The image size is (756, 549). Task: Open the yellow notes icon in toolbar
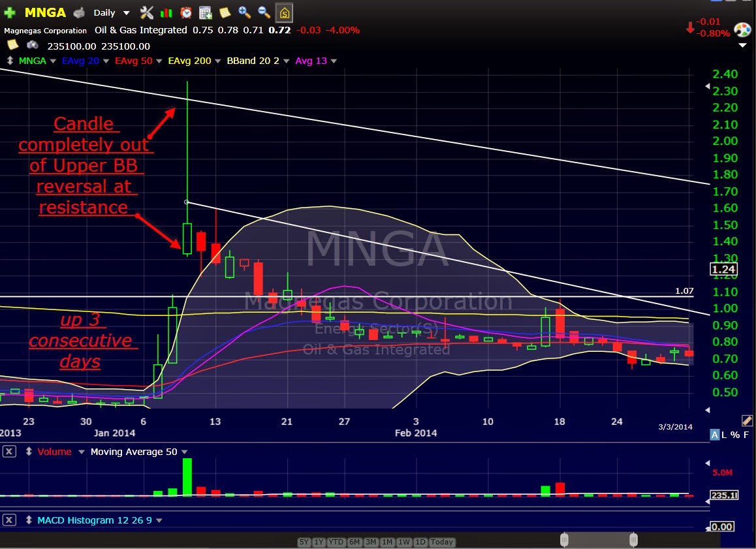[x=225, y=12]
